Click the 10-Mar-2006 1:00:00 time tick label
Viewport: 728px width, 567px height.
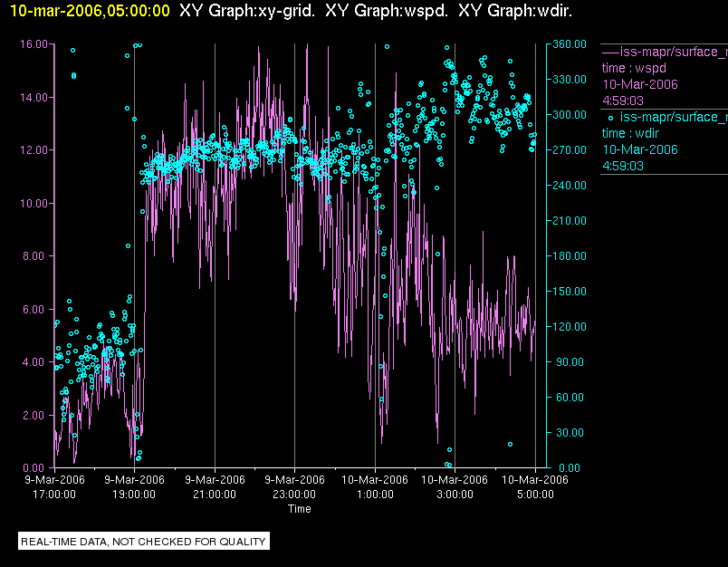point(375,486)
